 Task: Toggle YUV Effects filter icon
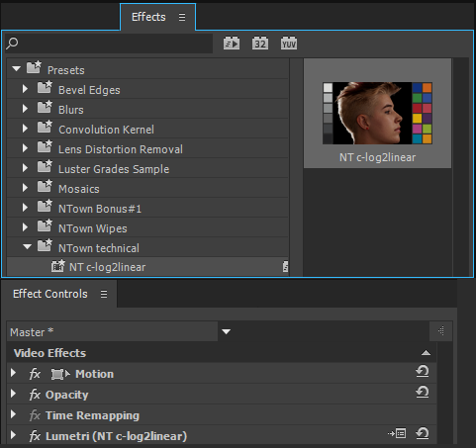tap(289, 44)
